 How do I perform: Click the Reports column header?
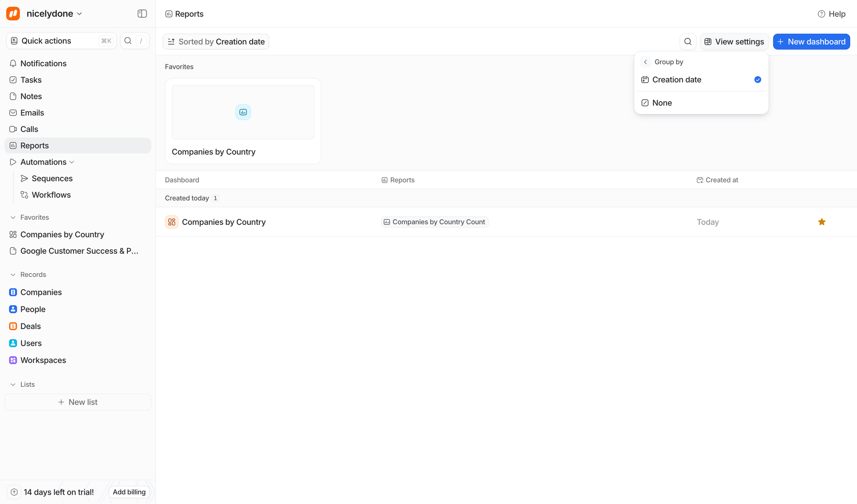pos(398,180)
